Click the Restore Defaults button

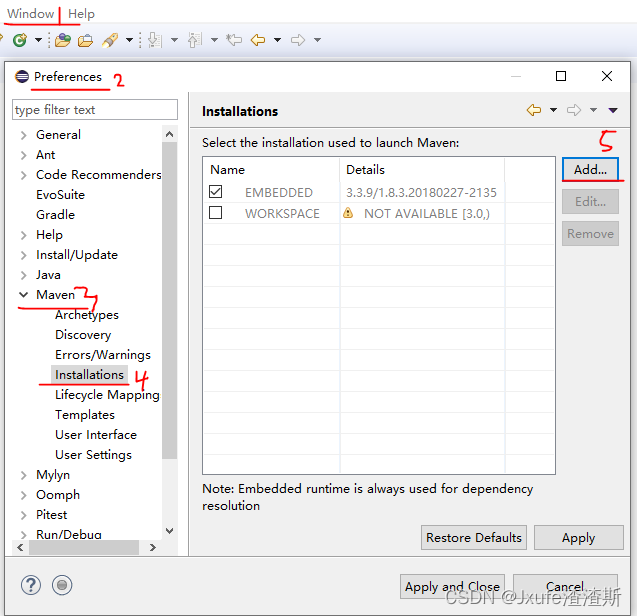[x=474, y=538]
